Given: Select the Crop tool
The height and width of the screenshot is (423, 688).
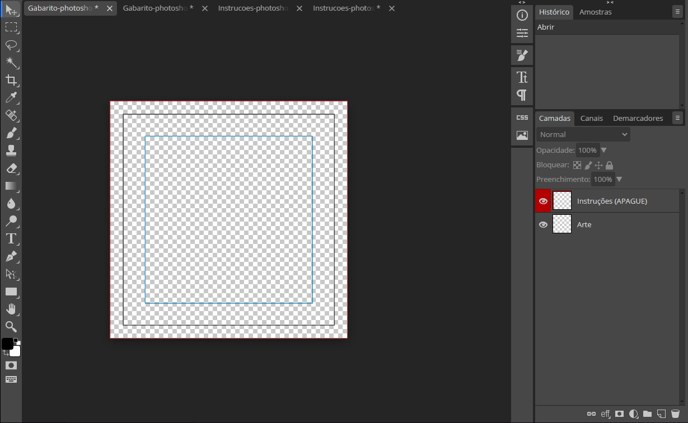Looking at the screenshot, I should [x=11, y=80].
